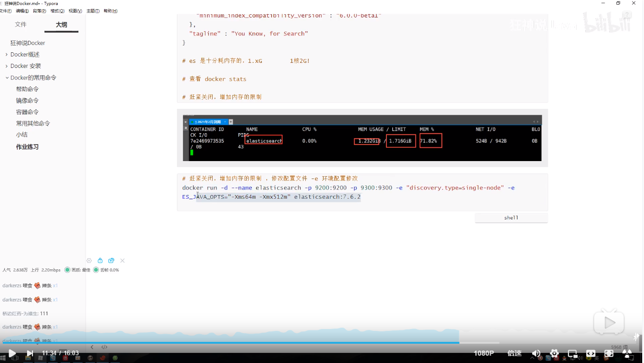Viewport: 644px width, 363px height.
Task: Open the 主题(T) menu
Action: coord(93,11)
